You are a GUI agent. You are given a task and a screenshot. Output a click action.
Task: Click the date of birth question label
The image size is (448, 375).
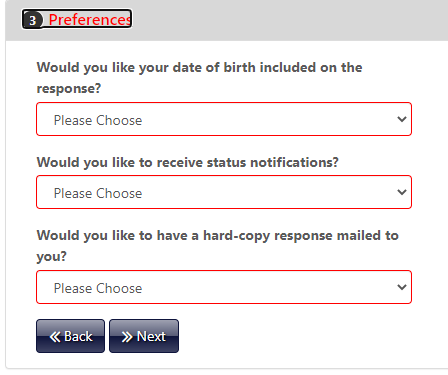(199, 78)
